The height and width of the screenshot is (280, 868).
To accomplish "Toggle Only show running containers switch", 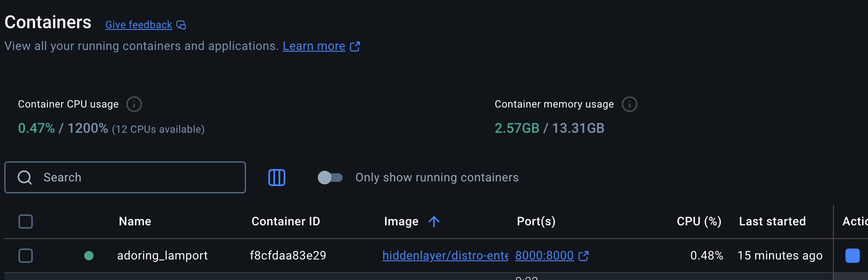I will point(330,178).
